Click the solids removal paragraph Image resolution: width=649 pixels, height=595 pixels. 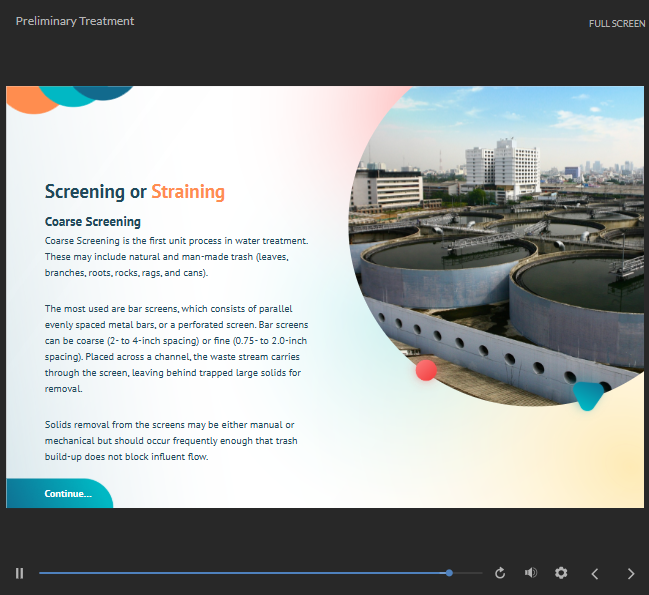(x=171, y=441)
